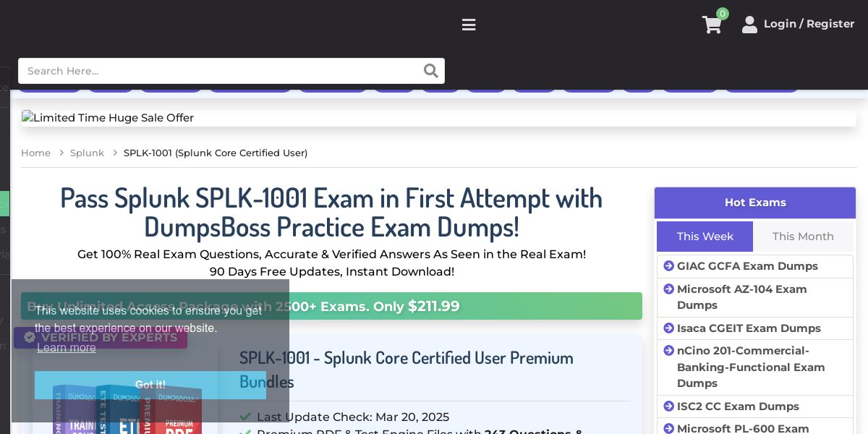The image size is (868, 434).
Task: Open the cookie Learn more link
Action: (x=67, y=348)
